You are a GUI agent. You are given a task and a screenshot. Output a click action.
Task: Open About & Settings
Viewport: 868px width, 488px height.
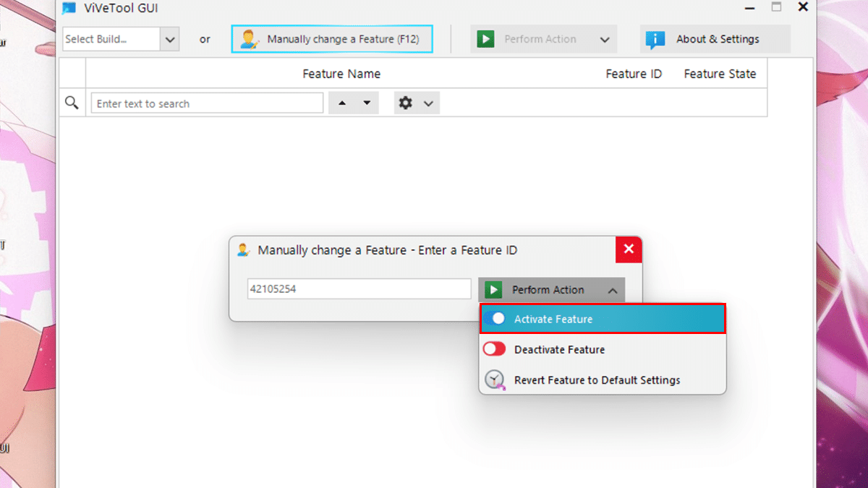[715, 39]
